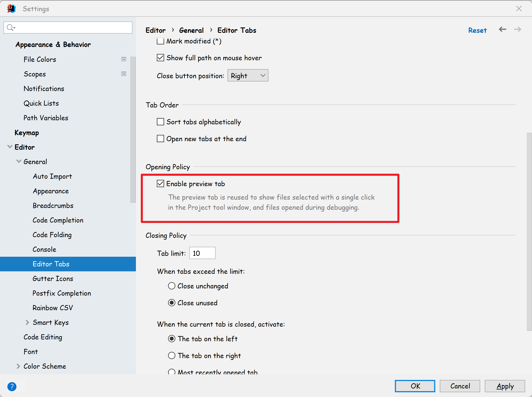The height and width of the screenshot is (397, 532).
Task: Click the forward navigation arrow icon
Action: [x=517, y=29]
